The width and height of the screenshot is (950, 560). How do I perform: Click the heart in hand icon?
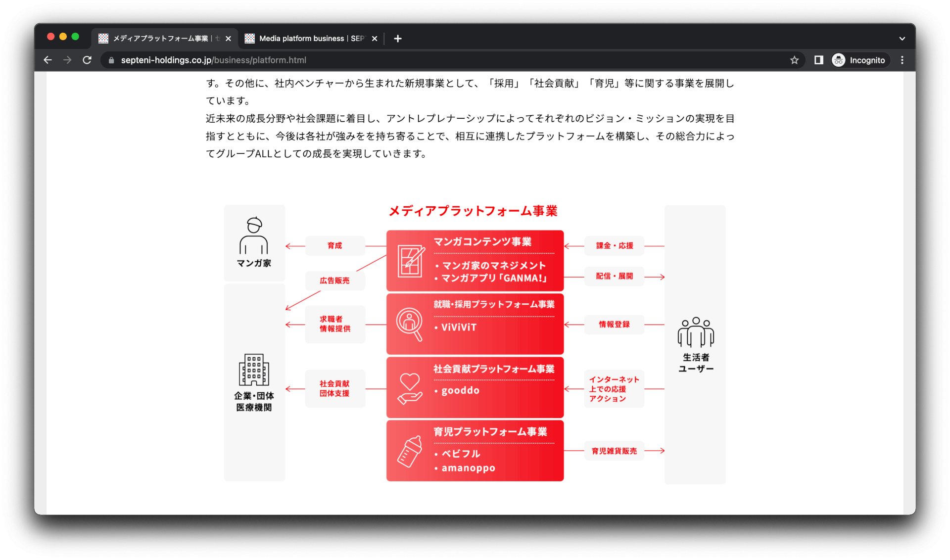point(410,388)
